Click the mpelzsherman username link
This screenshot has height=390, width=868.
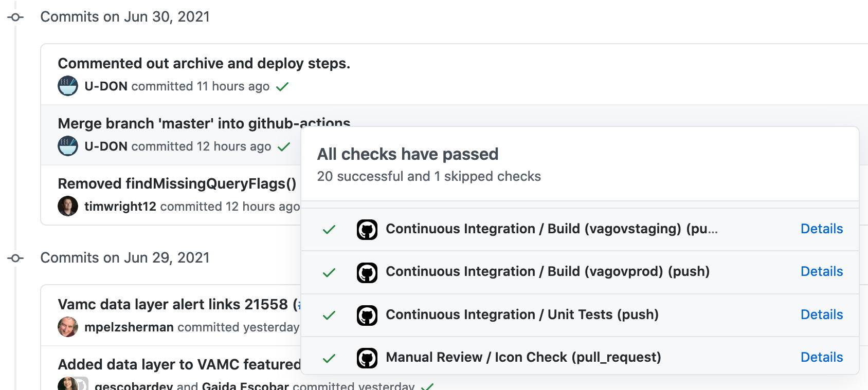click(129, 327)
